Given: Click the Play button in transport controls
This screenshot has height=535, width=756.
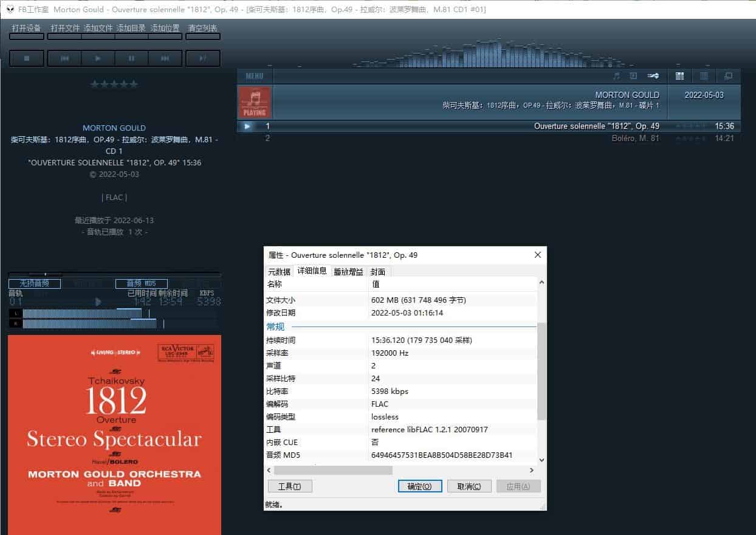Looking at the screenshot, I should tap(98, 58).
